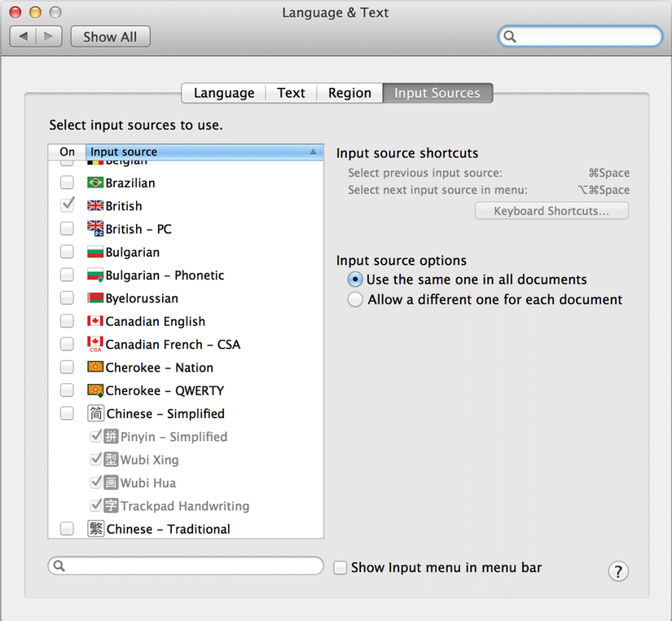Click the Canadian French – CSA flag icon
This screenshot has height=621, width=672.
pyautogui.click(x=95, y=344)
